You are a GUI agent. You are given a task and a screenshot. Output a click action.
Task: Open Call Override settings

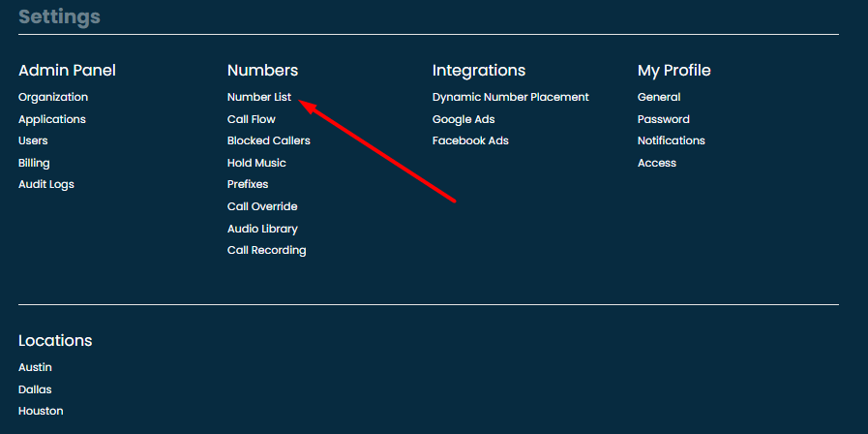pyautogui.click(x=262, y=206)
